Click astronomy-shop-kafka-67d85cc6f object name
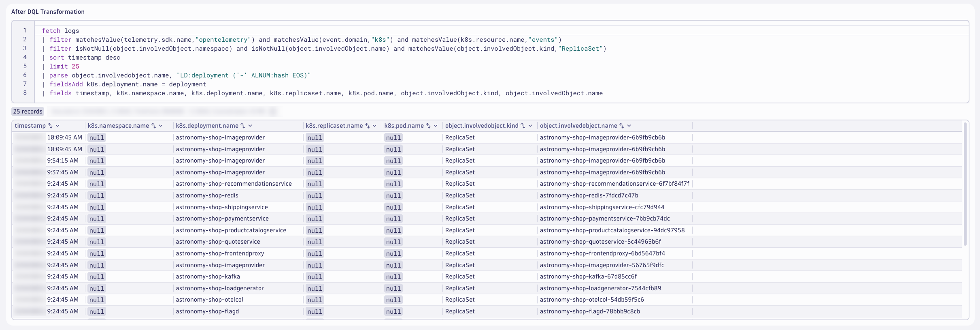Viewport: 980px width, 330px height. click(588, 276)
